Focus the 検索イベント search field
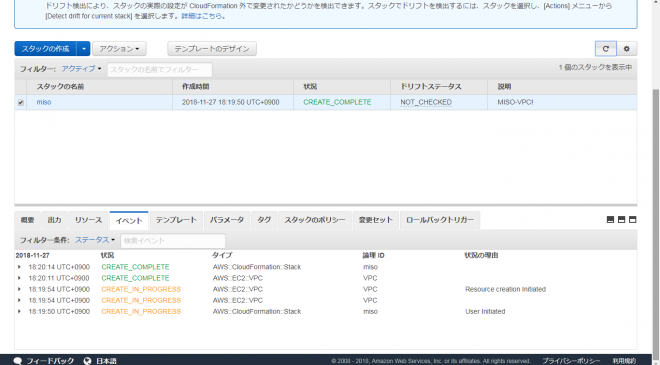660x365 pixels. 173,241
